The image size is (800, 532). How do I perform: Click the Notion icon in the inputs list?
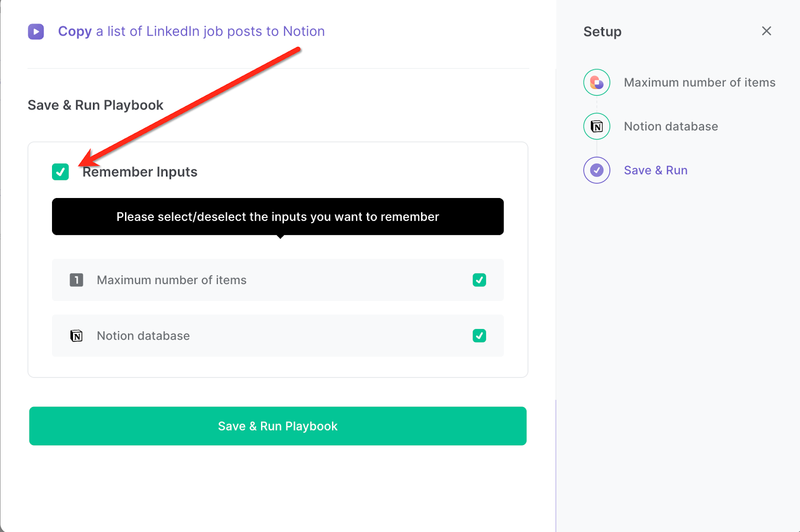(x=76, y=335)
